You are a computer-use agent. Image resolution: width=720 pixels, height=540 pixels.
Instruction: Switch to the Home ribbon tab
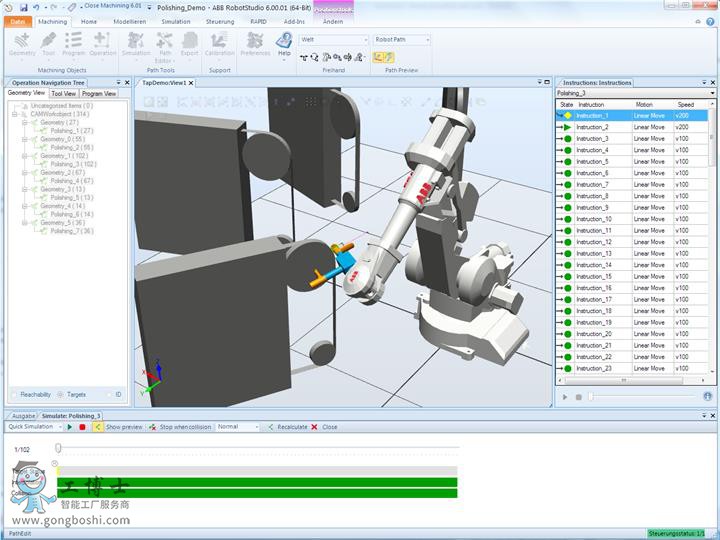89,22
